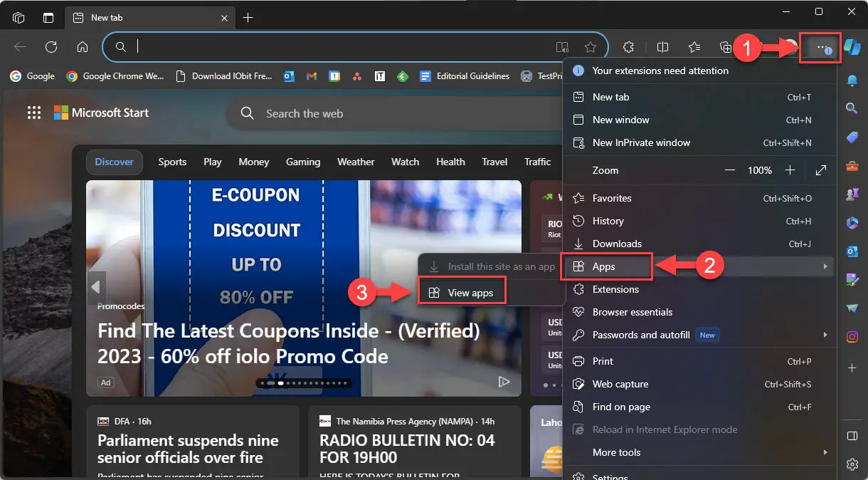Choose New tab menu entry

pyautogui.click(x=699, y=97)
